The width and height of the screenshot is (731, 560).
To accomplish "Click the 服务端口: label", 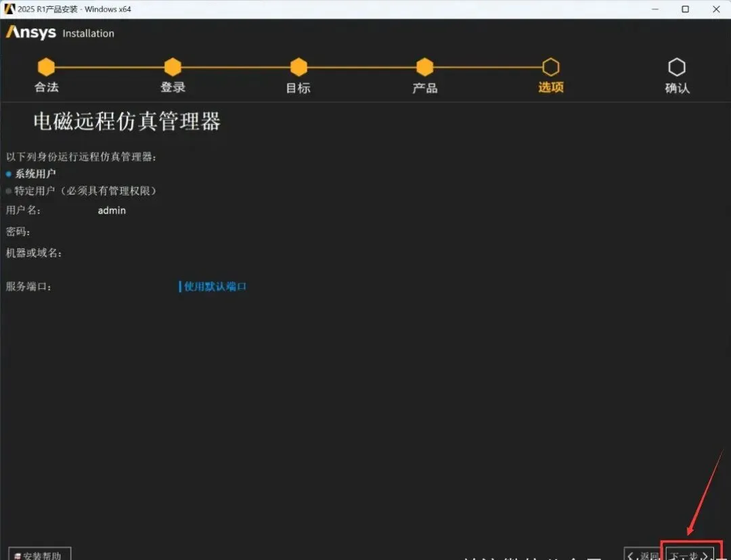I will pos(28,287).
